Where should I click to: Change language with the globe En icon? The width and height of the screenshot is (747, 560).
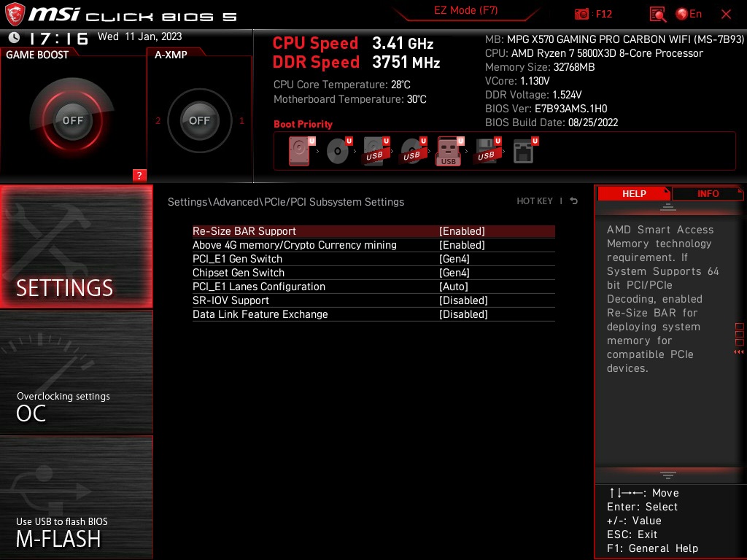pos(689,14)
